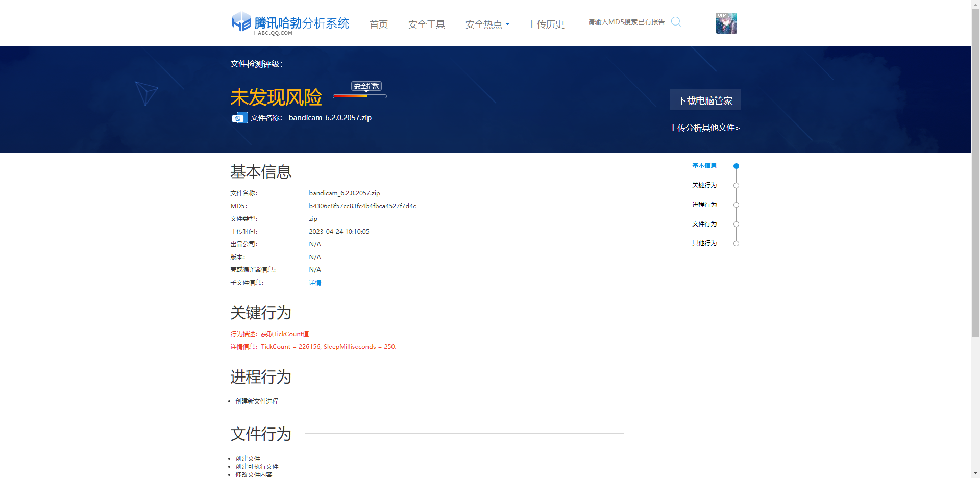Click the 下载电脑管家 button
Image resolution: width=980 pixels, height=478 pixels.
tap(705, 100)
